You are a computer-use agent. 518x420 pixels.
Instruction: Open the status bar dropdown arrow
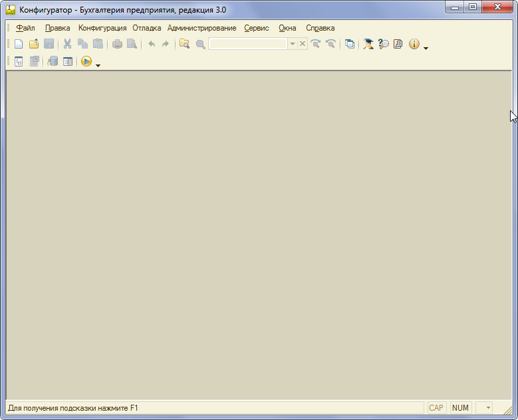point(487,408)
